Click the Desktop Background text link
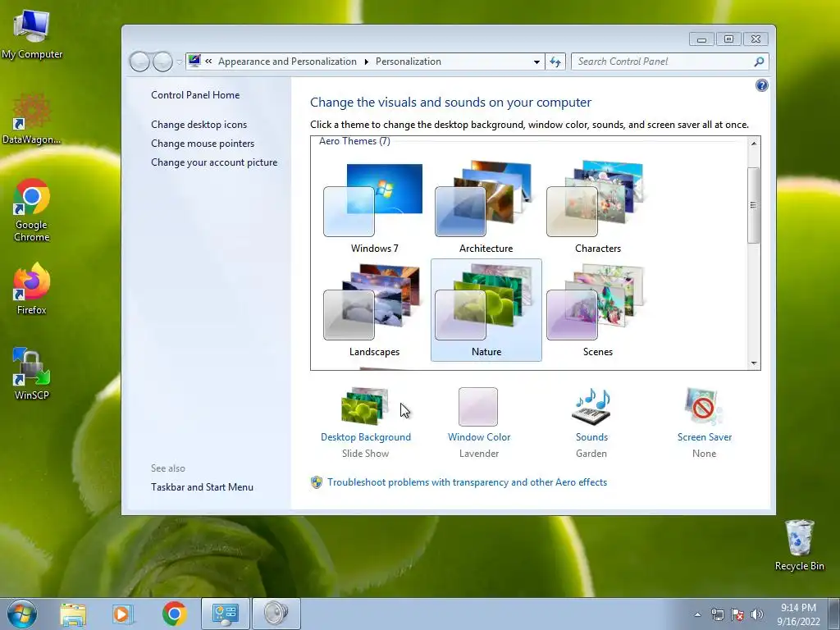Viewport: 840px width, 630px height. pyautogui.click(x=365, y=437)
